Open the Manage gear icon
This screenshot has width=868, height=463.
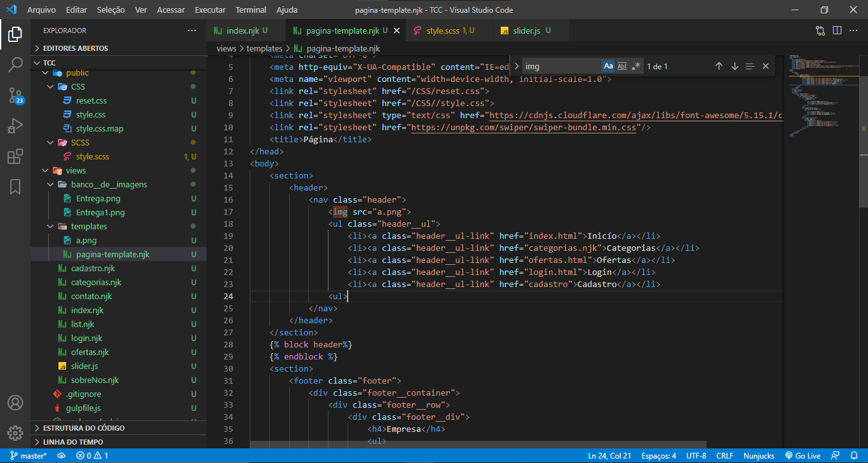click(15, 433)
